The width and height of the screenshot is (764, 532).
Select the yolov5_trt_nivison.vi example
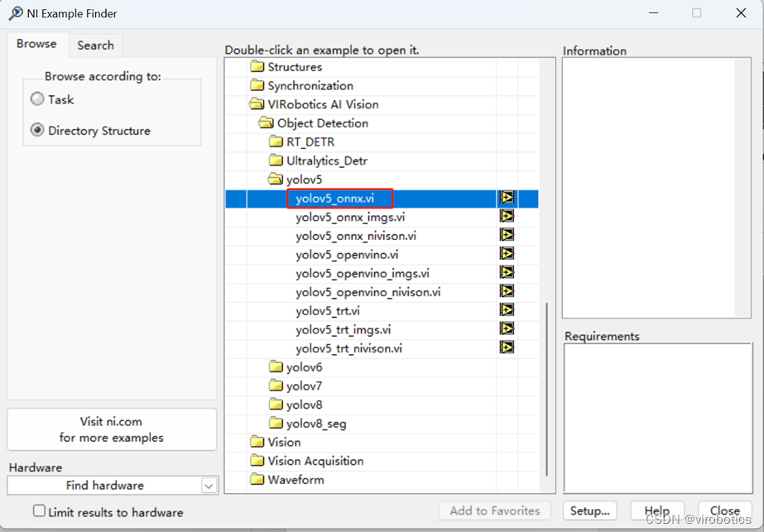click(348, 348)
